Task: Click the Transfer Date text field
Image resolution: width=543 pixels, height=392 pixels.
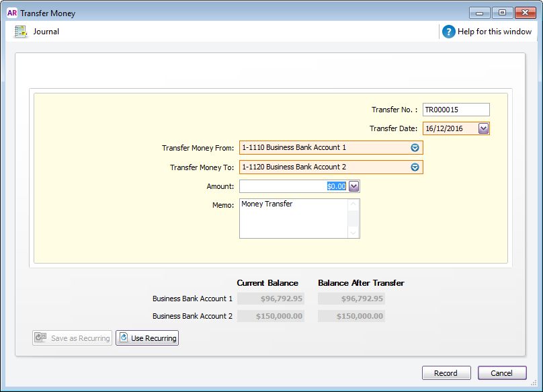Action: click(450, 128)
